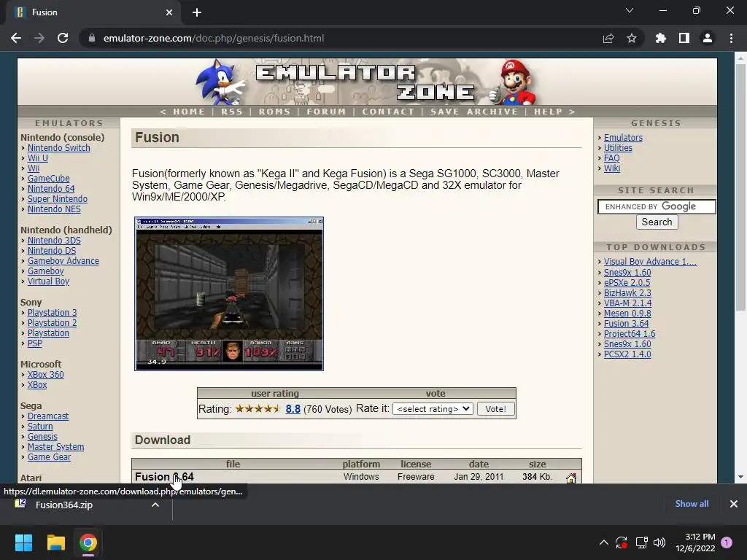Image resolution: width=747 pixels, height=560 pixels.
Task: Open BizHawk 2.3 top download
Action: tap(627, 293)
